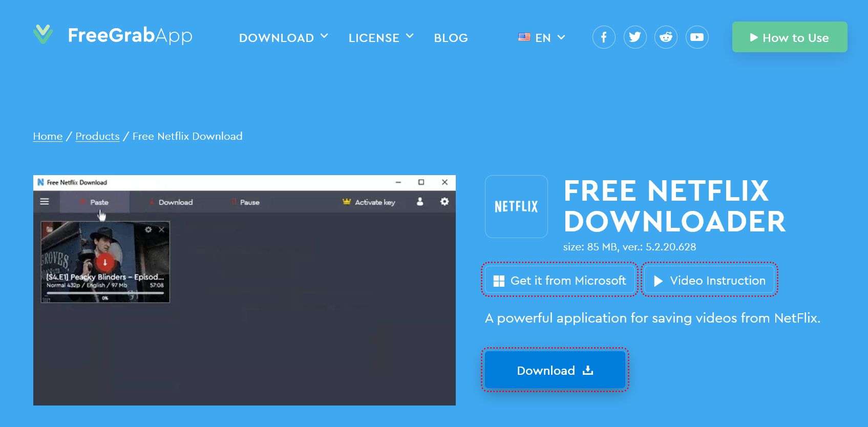
Task: Click the 'size: 85 MB, ver.: 5.2.20.628' text
Action: pos(629,247)
